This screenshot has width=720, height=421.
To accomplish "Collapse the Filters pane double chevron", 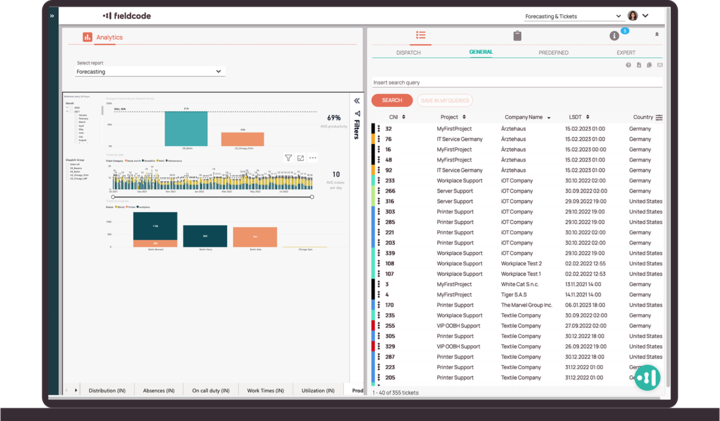I will [x=357, y=101].
